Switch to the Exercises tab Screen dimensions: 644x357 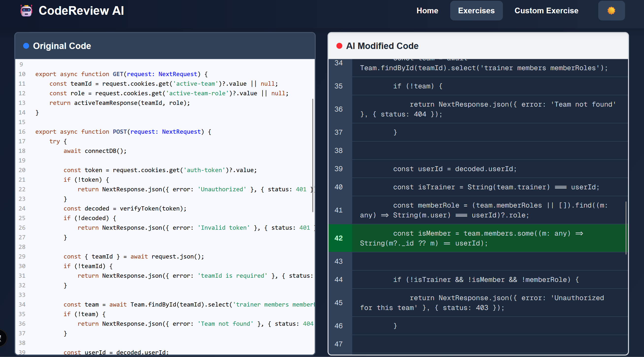(x=476, y=11)
